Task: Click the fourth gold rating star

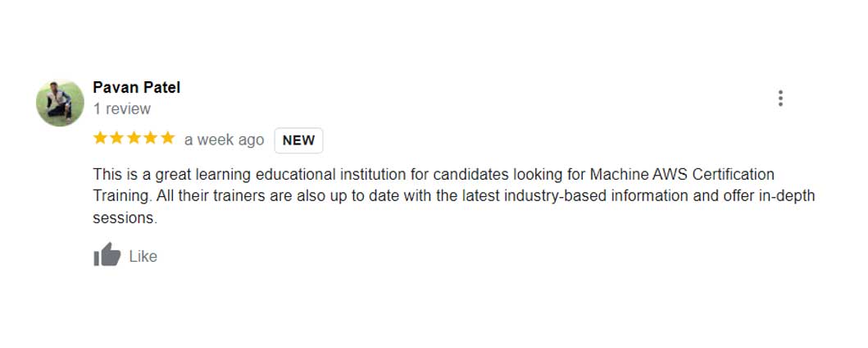Action: pyautogui.click(x=151, y=139)
